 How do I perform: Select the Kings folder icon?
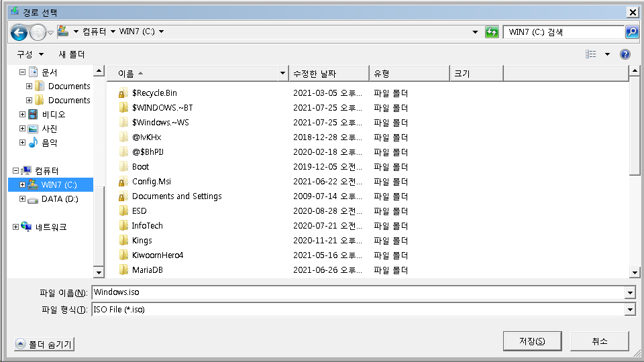pyautogui.click(x=123, y=241)
